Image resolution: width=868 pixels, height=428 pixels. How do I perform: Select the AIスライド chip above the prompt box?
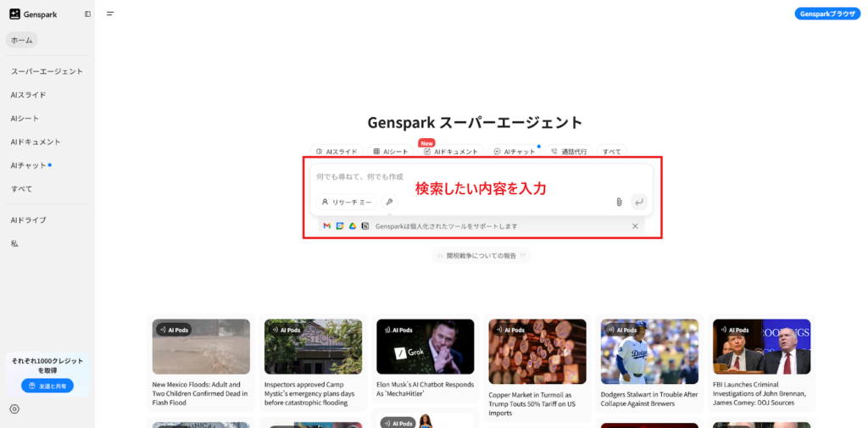click(337, 152)
